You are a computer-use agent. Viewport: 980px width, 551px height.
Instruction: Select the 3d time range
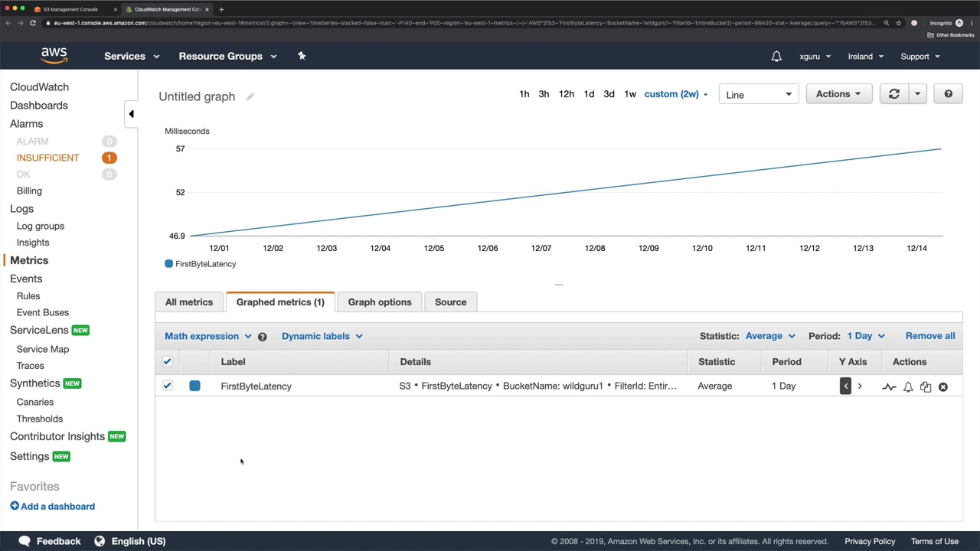tap(609, 94)
